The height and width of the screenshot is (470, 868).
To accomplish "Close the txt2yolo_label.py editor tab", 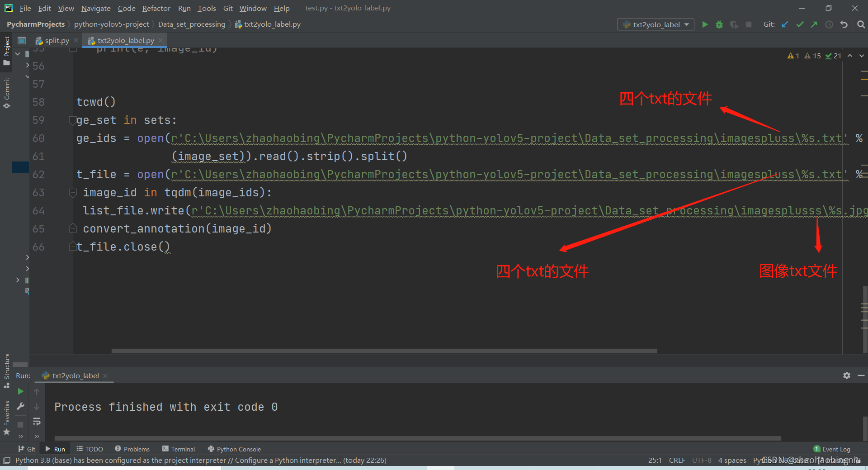I will 160,40.
